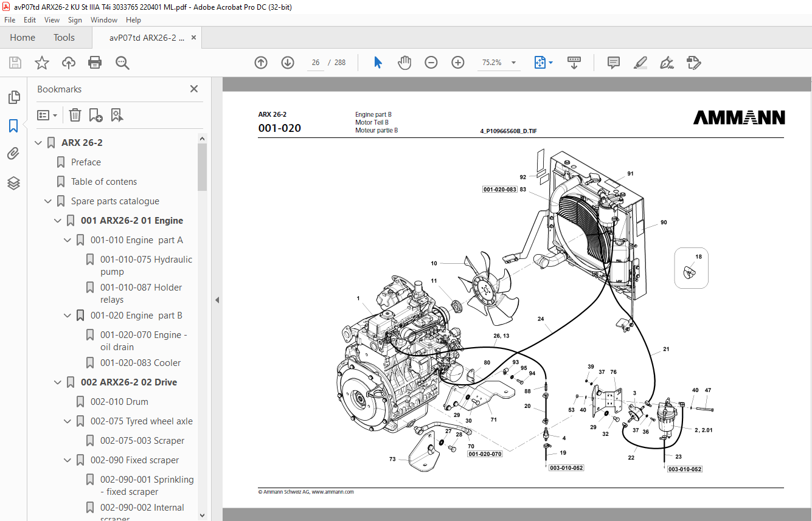
Task: Collapse the 002-090 Fixed scraper bookmark
Action: (x=68, y=460)
